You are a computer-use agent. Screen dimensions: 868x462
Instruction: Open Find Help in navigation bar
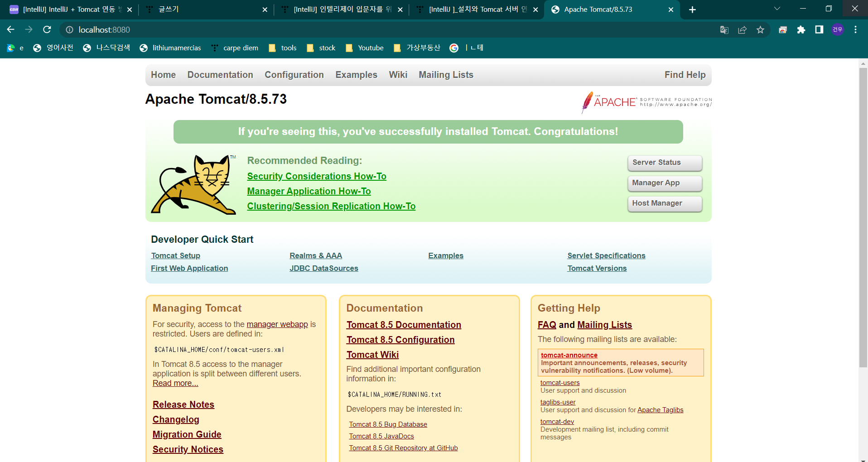click(685, 75)
